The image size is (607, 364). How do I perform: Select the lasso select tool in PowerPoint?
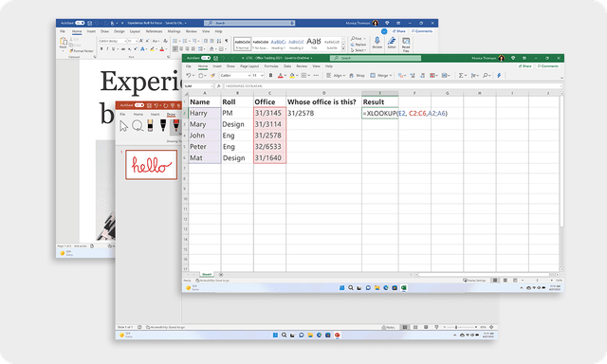(137, 125)
